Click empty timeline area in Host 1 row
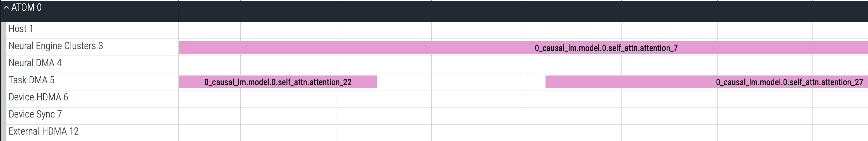The image size is (868, 141). point(523,30)
